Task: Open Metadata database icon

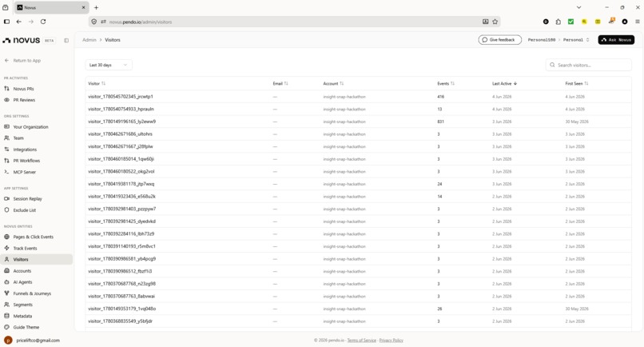Action: [x=6, y=316]
